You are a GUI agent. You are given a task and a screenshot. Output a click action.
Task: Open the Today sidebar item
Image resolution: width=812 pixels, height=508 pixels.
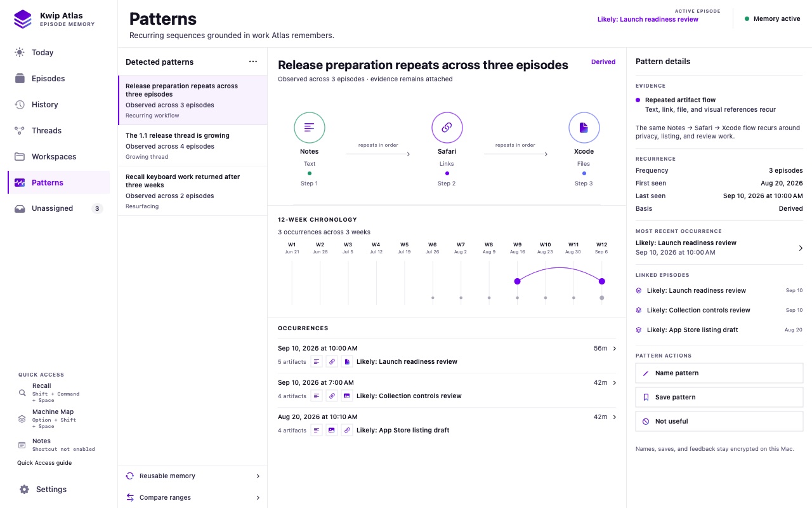(x=58, y=53)
